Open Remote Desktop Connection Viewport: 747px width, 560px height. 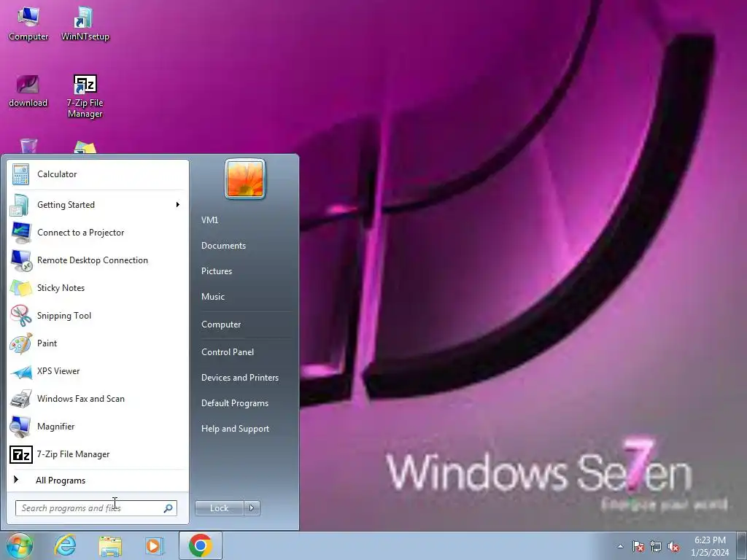98,260
